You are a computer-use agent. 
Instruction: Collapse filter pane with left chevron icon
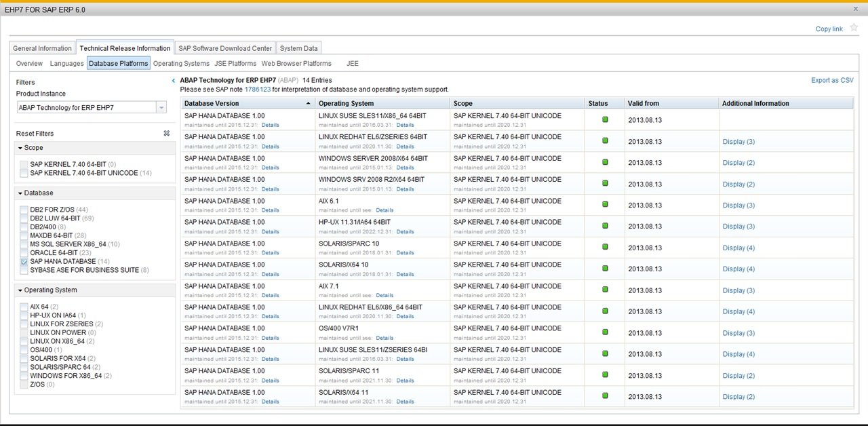click(174, 81)
